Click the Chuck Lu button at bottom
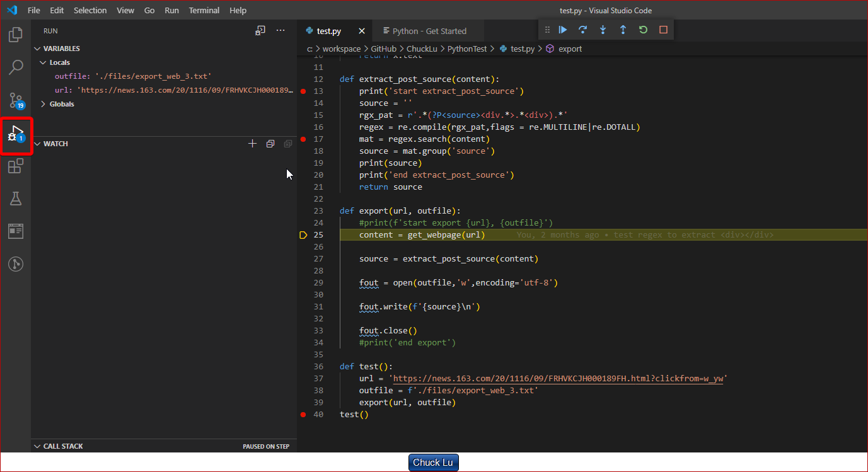 point(434,463)
